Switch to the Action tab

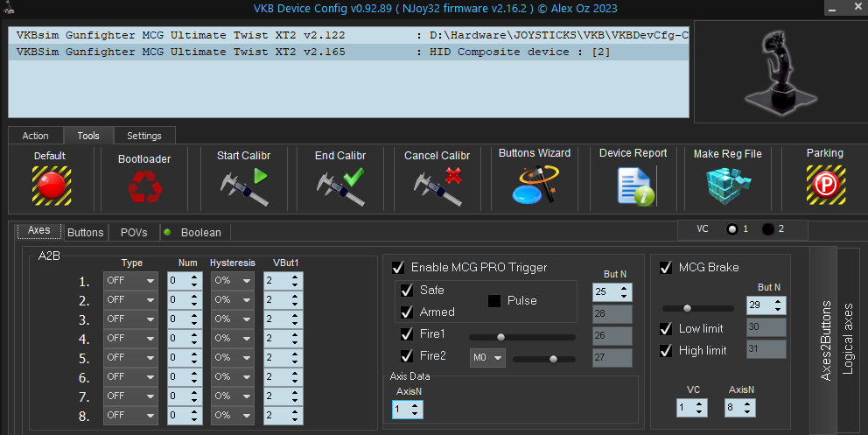point(35,136)
